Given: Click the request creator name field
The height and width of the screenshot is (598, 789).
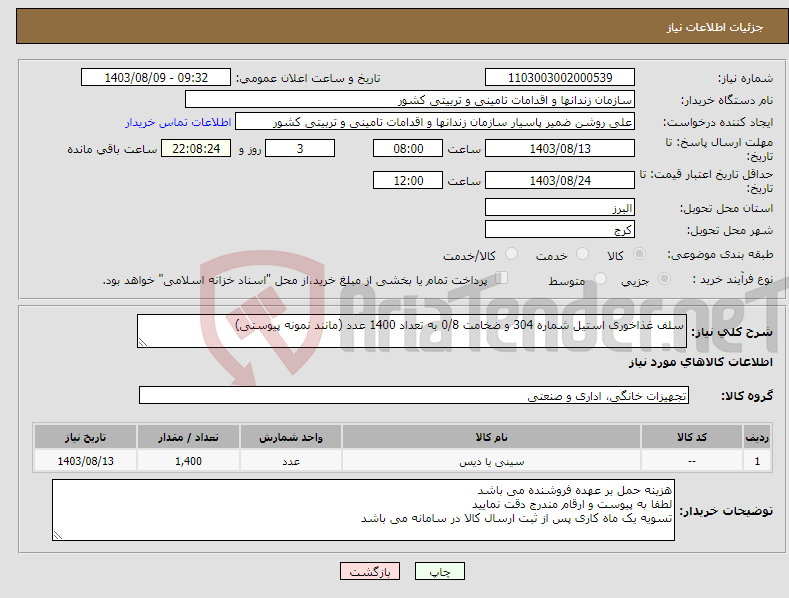Looking at the screenshot, I should coord(435,122).
